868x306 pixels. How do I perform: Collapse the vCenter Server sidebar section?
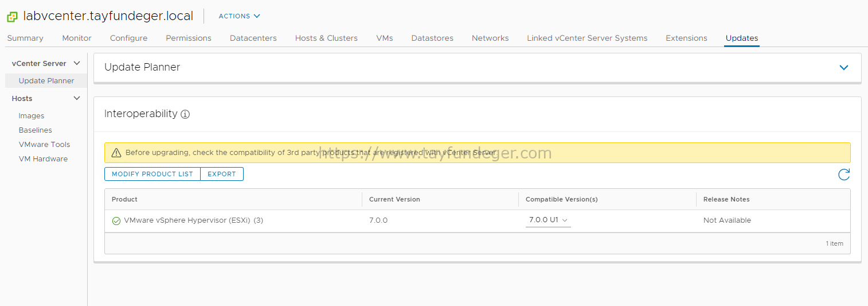77,63
